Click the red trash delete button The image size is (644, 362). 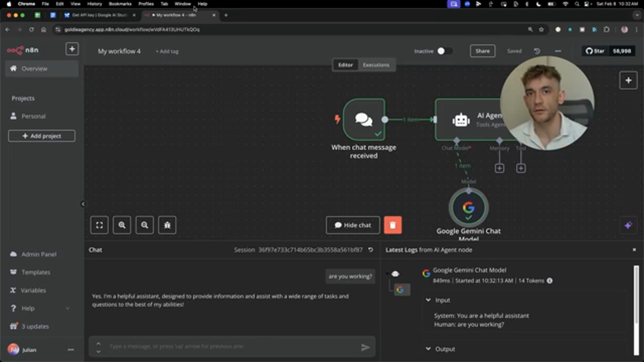click(393, 225)
